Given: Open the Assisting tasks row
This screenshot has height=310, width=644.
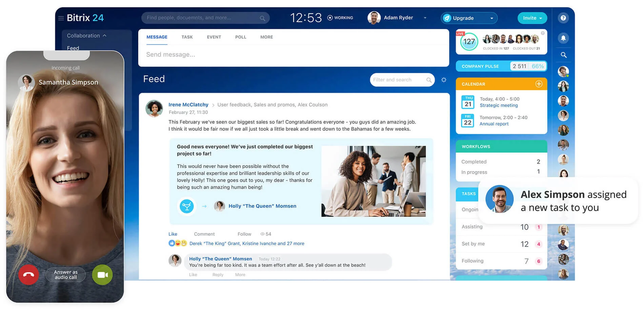Looking at the screenshot, I should 501,227.
